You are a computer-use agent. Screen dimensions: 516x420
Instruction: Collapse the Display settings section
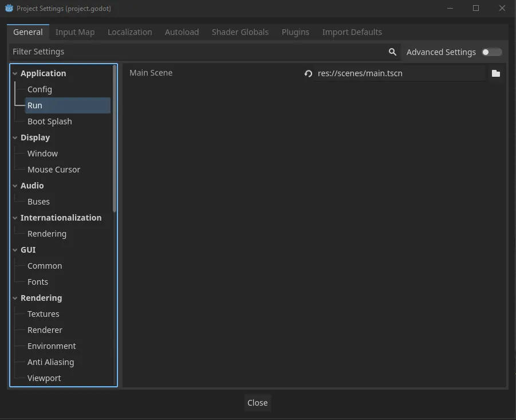tap(15, 137)
